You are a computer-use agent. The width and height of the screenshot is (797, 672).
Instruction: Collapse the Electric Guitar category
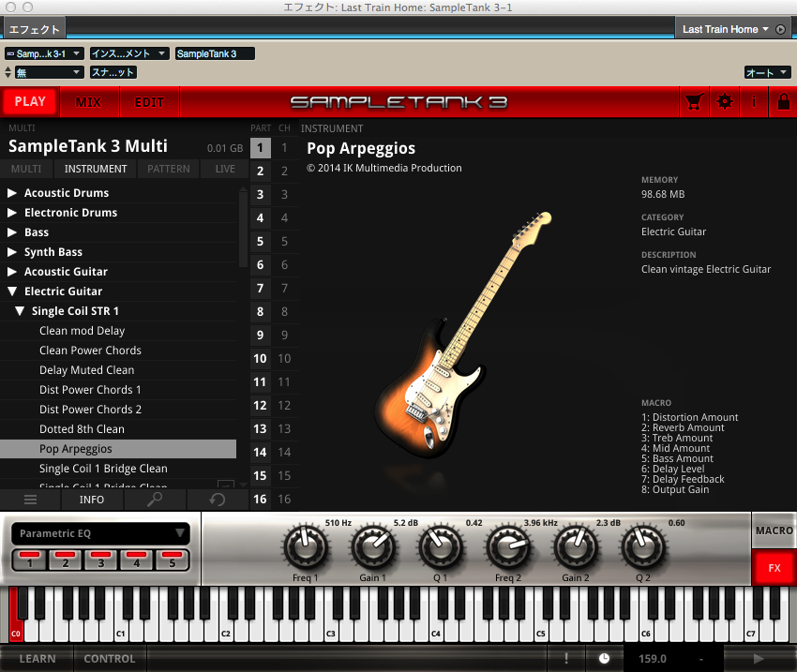coord(12,291)
